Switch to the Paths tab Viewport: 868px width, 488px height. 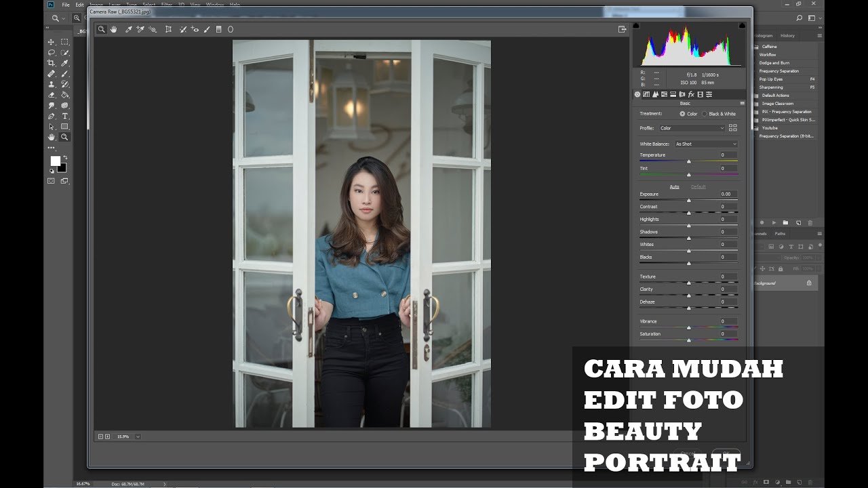click(x=780, y=234)
